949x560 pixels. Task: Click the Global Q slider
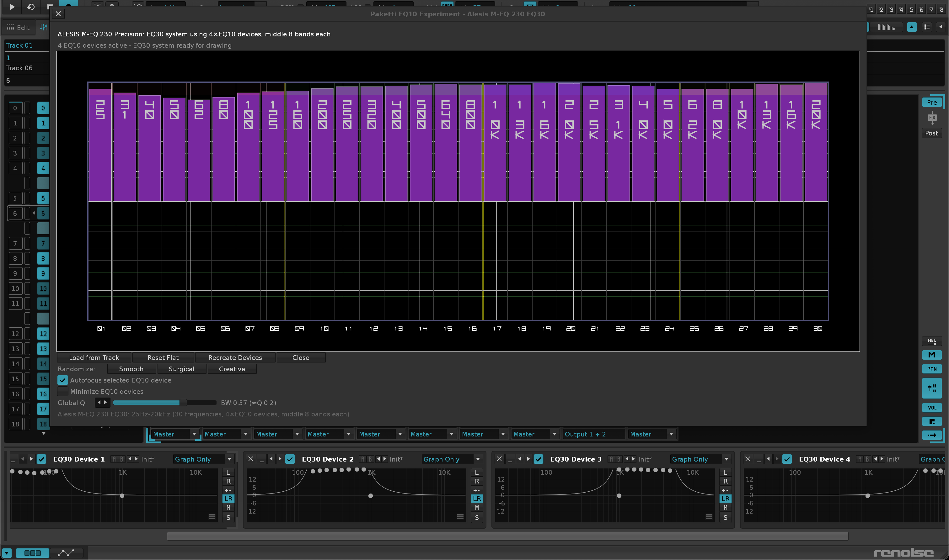[x=164, y=403]
